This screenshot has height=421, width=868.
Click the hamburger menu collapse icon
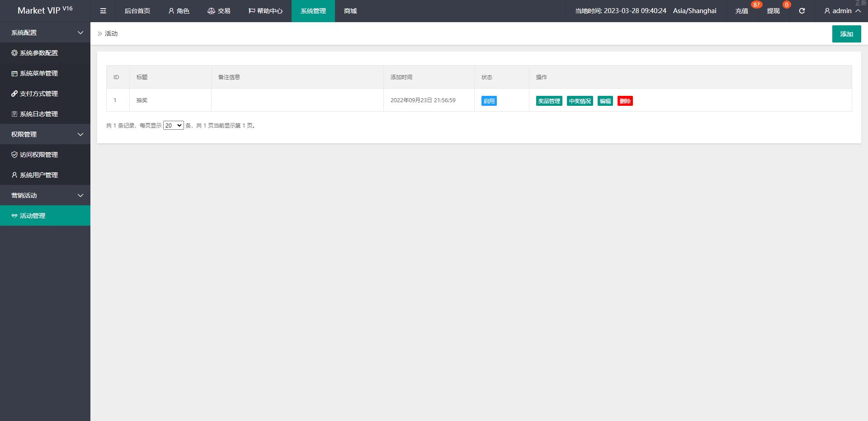(x=103, y=11)
